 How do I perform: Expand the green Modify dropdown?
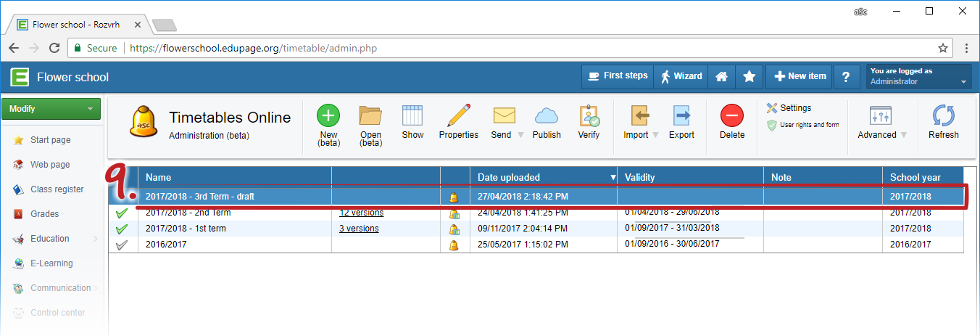[x=51, y=109]
